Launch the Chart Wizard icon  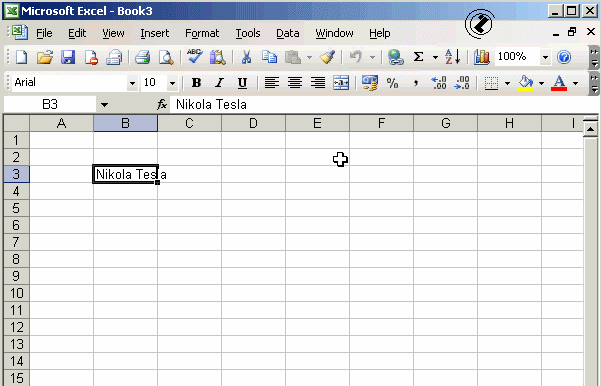pos(481,57)
